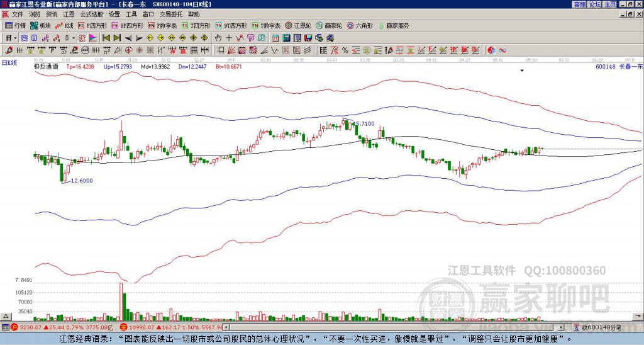Click the colored flag icon

click(x=93, y=38)
